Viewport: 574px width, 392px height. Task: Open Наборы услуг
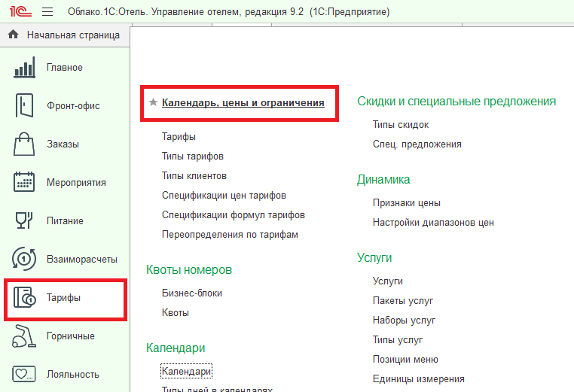click(x=405, y=321)
